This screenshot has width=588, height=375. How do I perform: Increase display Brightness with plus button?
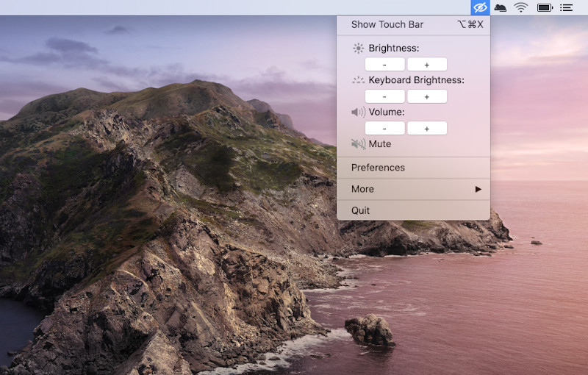(x=427, y=65)
